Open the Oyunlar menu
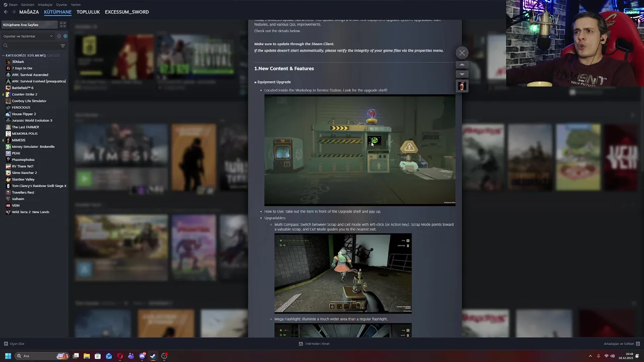This screenshot has width=644, height=362. tap(61, 5)
